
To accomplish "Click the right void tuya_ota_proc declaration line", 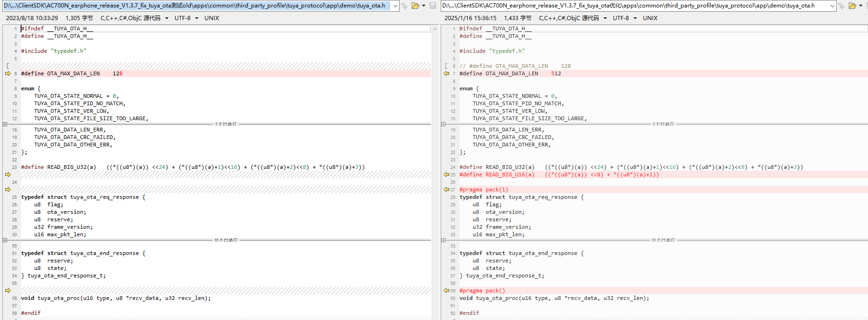I will 554,298.
